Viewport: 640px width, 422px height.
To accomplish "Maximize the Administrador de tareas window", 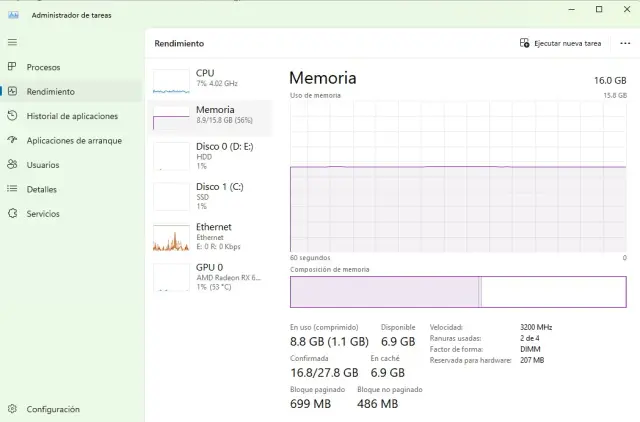I will tap(599, 9).
